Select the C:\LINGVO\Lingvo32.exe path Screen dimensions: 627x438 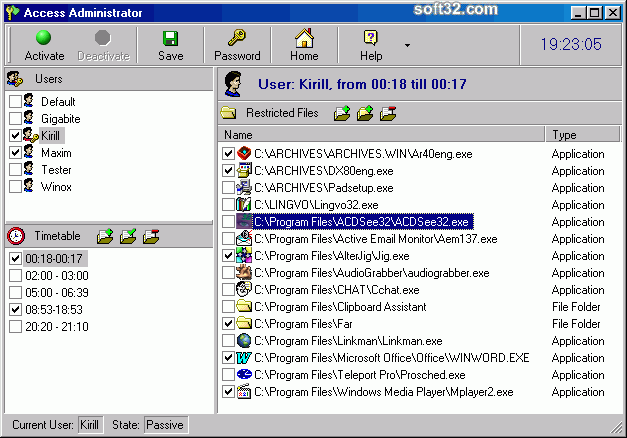point(316,205)
